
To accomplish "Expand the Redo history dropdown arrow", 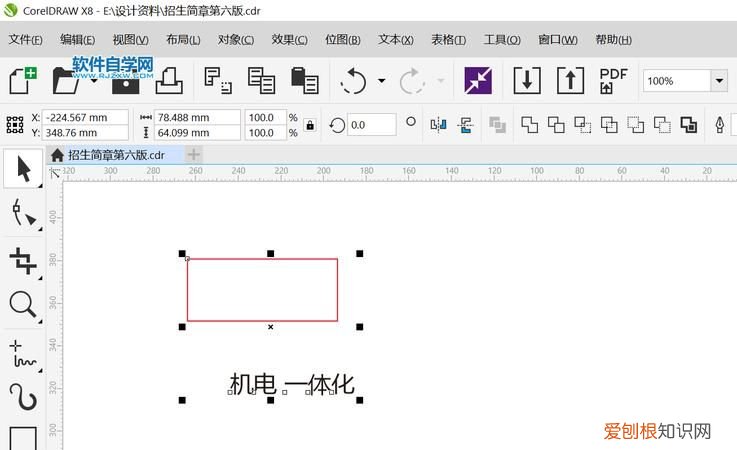I will coord(440,81).
